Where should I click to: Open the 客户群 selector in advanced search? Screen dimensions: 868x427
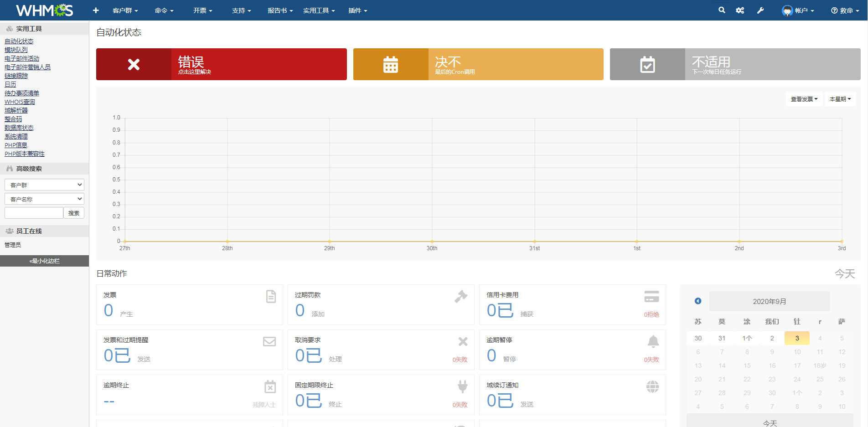tap(44, 185)
